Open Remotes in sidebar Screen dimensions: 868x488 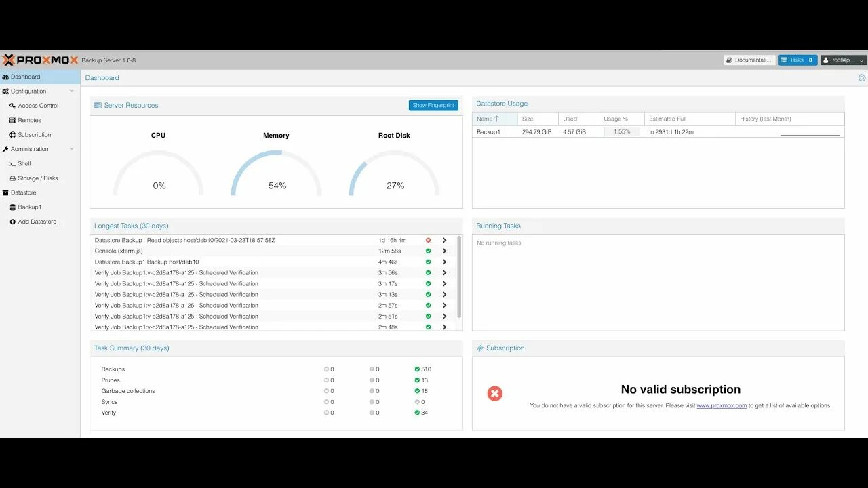pos(40,120)
